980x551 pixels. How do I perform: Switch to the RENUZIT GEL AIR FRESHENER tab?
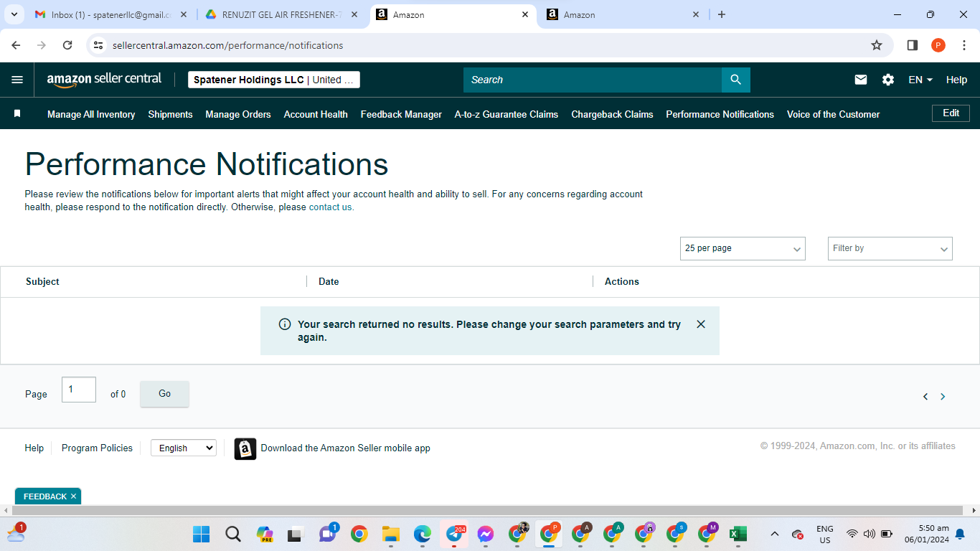(283, 14)
